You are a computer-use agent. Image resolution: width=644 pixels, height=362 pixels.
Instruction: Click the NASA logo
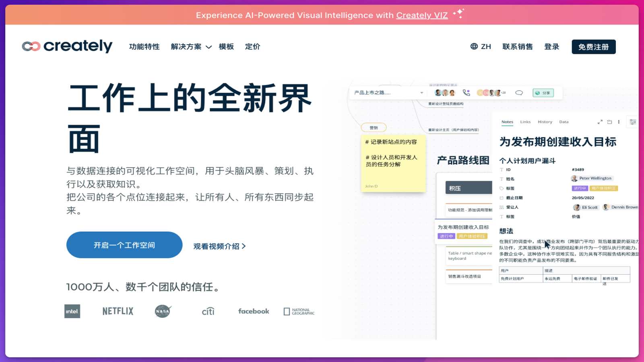click(x=163, y=311)
